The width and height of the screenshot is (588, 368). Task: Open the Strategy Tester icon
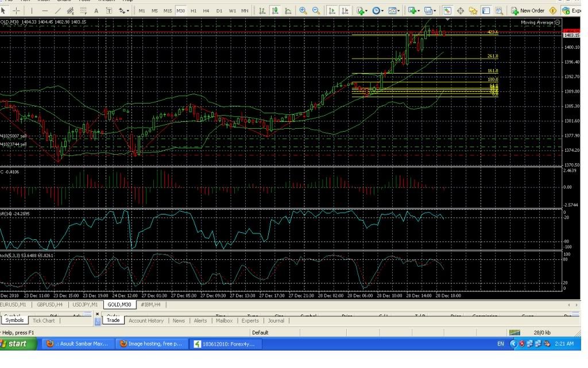(499, 10)
